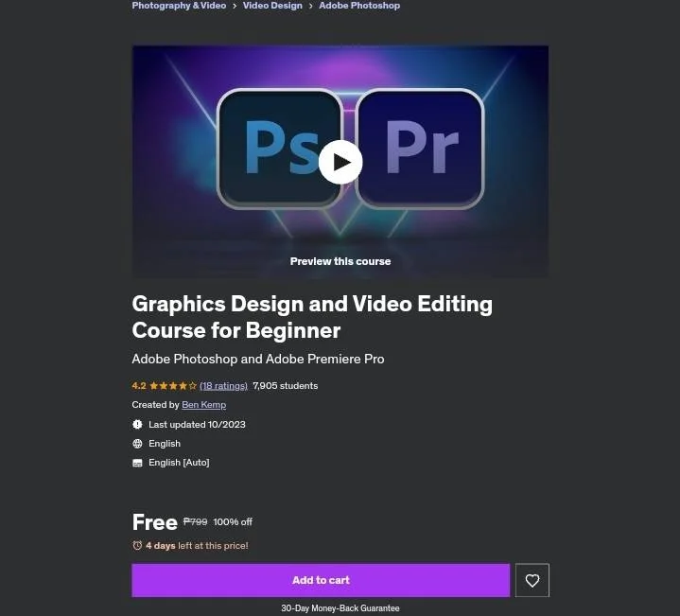Click the globe language icon

point(137,444)
